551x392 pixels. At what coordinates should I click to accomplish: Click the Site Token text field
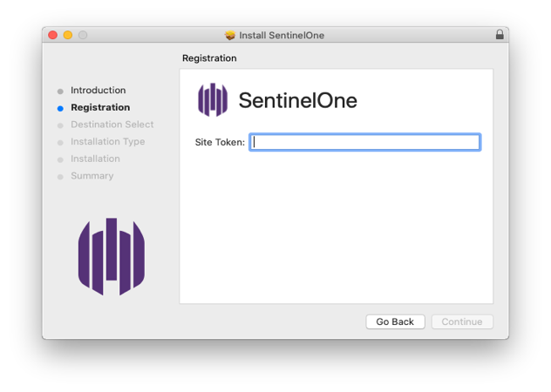pos(364,142)
